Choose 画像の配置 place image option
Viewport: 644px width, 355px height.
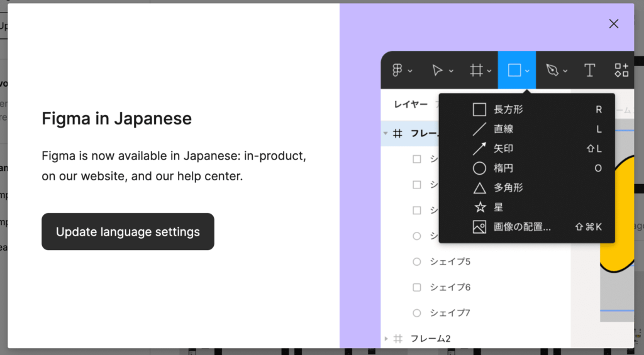(522, 227)
